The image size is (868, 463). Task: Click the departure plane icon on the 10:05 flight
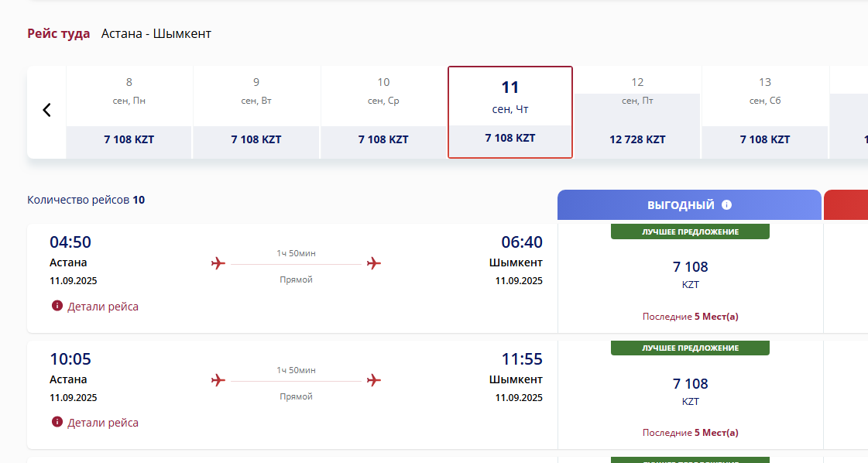[218, 380]
